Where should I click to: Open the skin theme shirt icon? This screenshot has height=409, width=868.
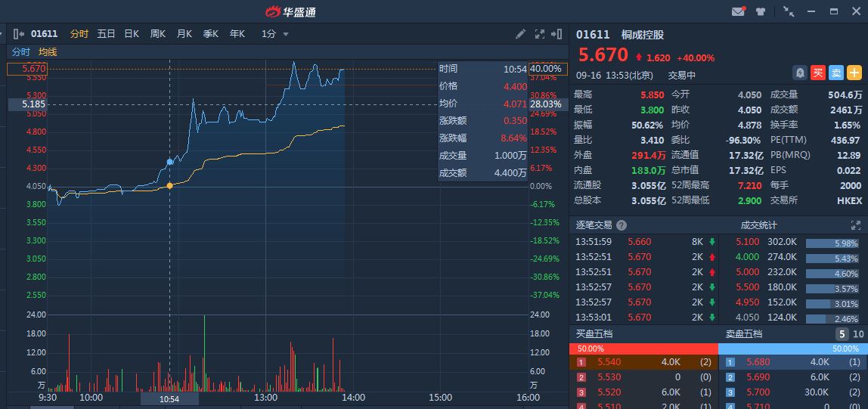(761, 11)
